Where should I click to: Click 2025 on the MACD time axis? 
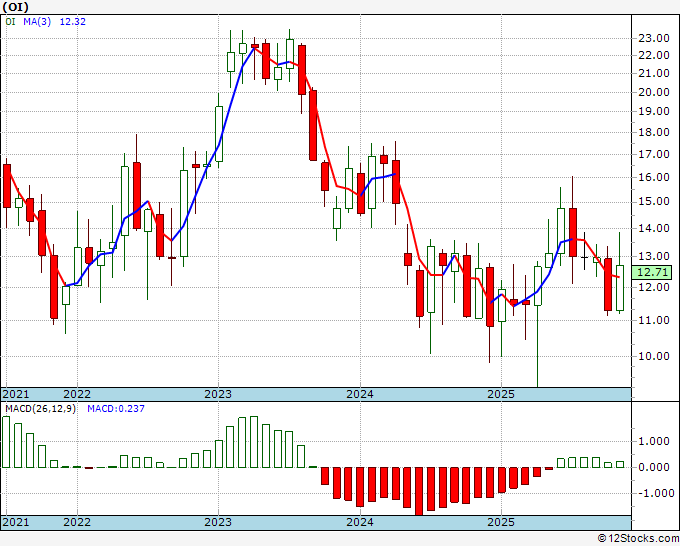(x=501, y=522)
